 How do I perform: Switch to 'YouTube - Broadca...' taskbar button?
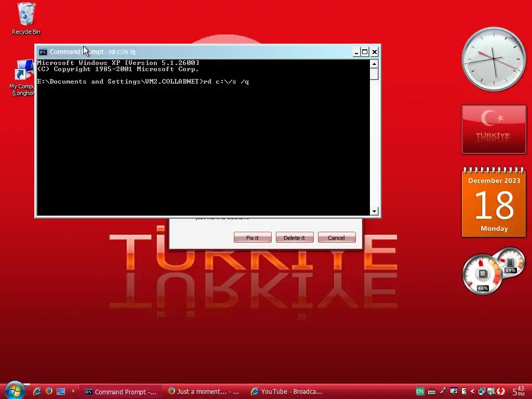287,392
